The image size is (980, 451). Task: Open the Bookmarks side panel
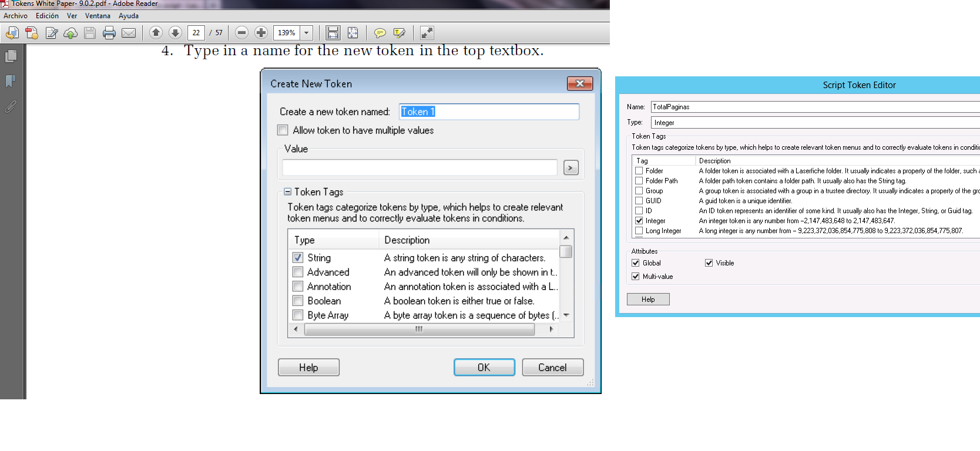(11, 81)
